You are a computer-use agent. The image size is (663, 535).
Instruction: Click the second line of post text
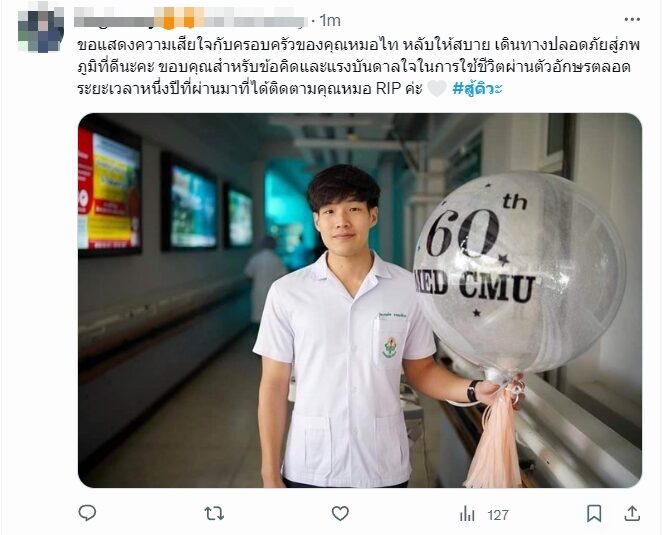click(354, 67)
